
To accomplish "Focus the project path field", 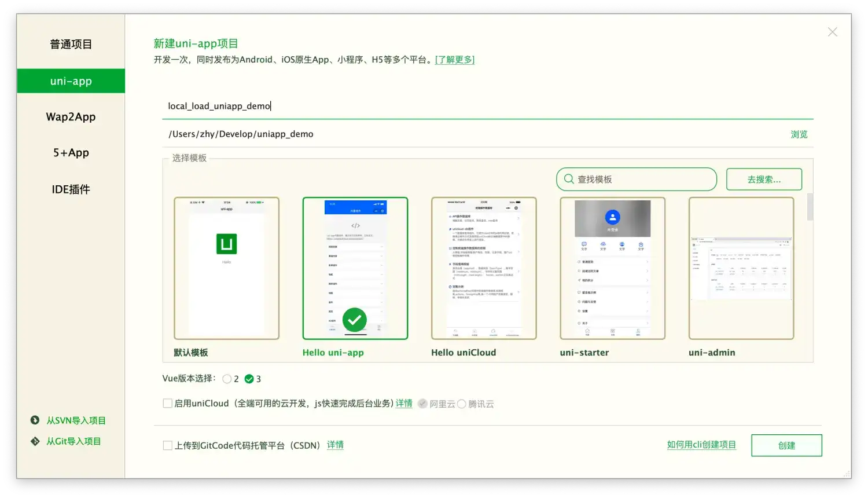I will 475,134.
